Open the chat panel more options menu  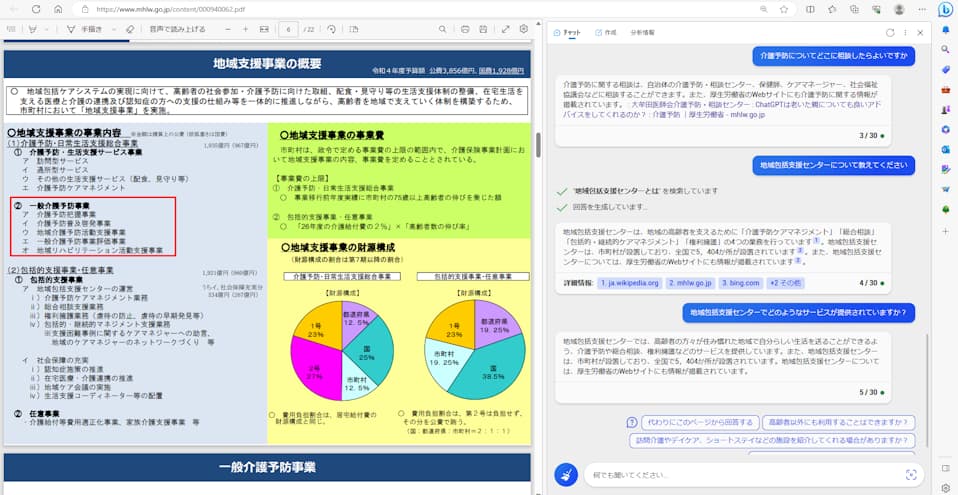(905, 32)
